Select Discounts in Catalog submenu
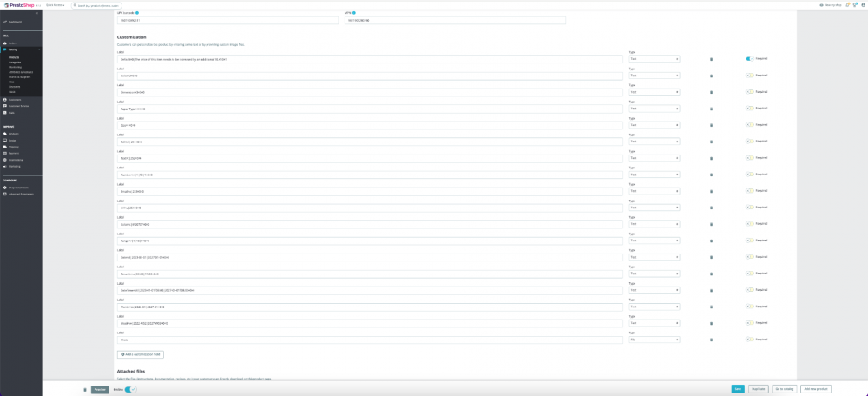The image size is (868, 396). [15, 86]
